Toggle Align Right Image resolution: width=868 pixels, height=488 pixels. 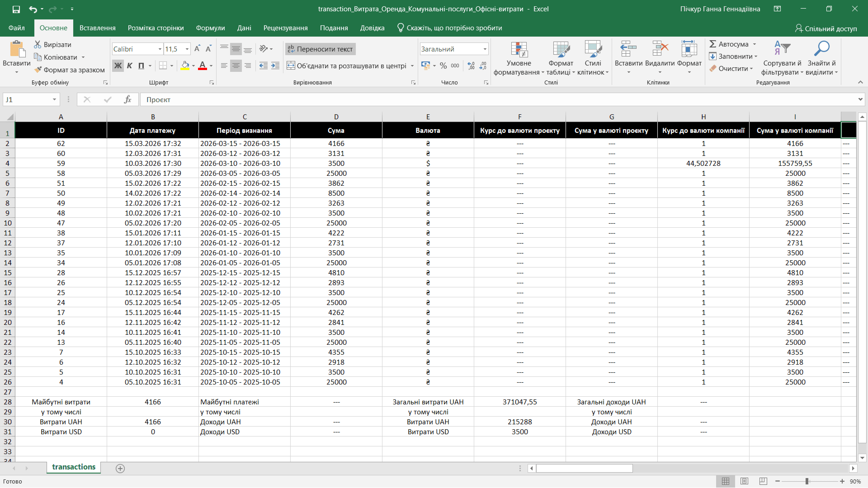[x=248, y=65]
